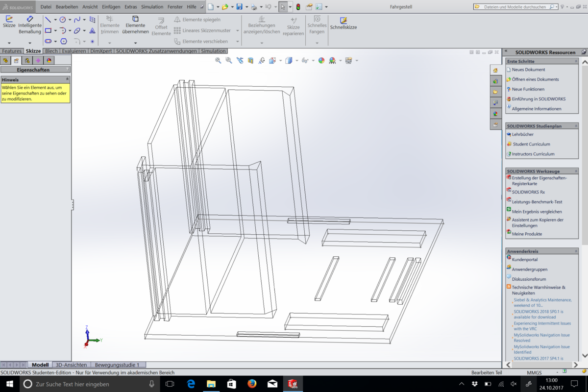Open the Kundenportal link
Viewport: 588px width, 392px height.
pyautogui.click(x=524, y=260)
